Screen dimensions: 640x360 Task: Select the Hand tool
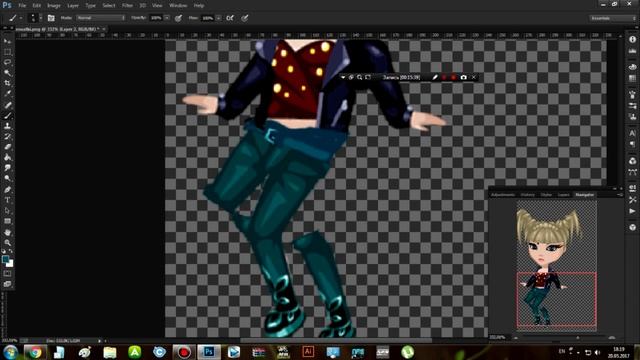click(x=7, y=232)
